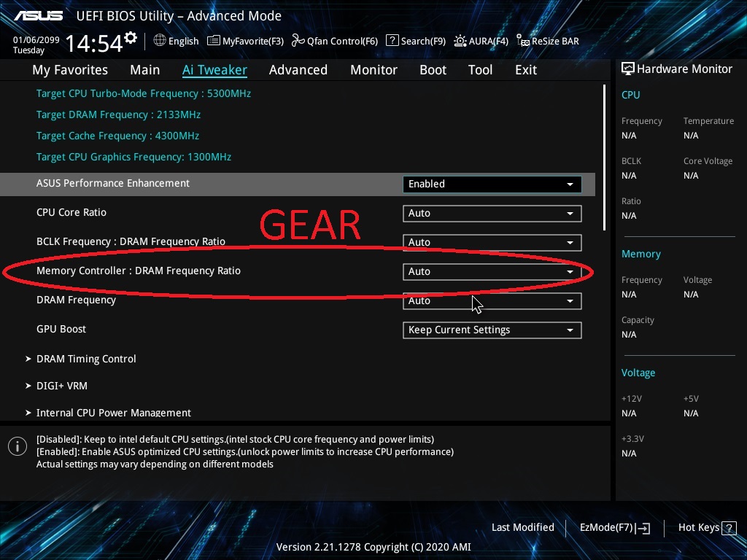Image resolution: width=747 pixels, height=560 pixels.
Task: Click the Voltage heading in Hardware Monitor
Action: pyautogui.click(x=638, y=373)
